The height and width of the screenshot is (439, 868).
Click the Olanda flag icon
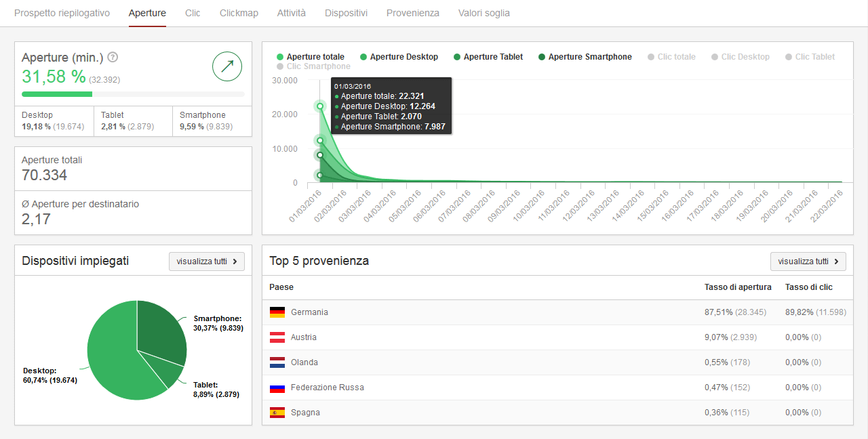click(277, 362)
